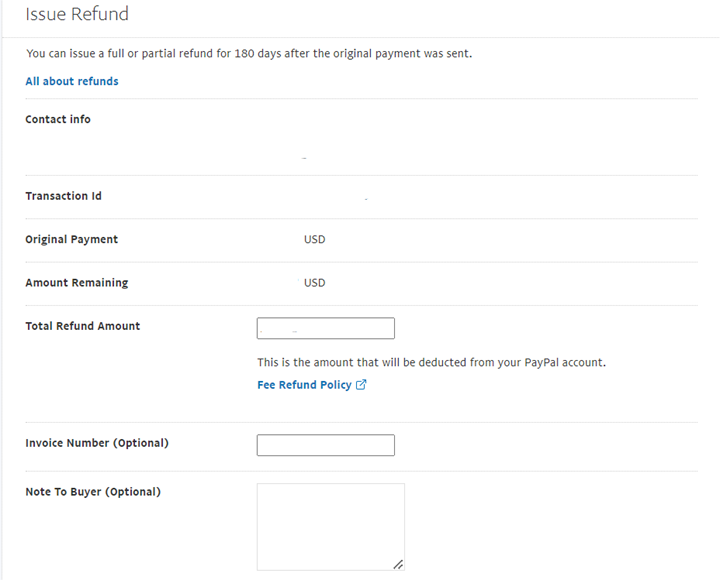
Task: Open the All about refunds link
Action: pyautogui.click(x=72, y=81)
